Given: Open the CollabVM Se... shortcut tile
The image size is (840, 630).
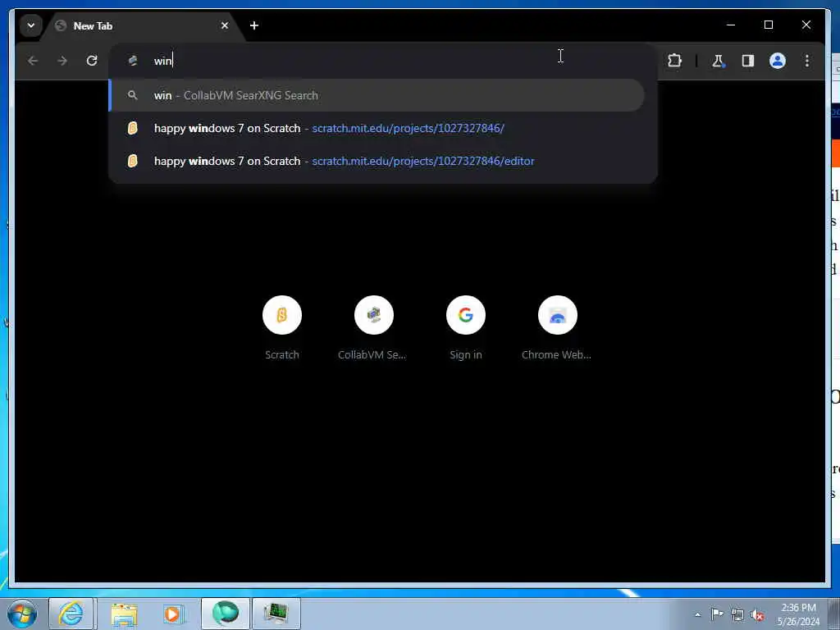Looking at the screenshot, I should [x=373, y=328].
